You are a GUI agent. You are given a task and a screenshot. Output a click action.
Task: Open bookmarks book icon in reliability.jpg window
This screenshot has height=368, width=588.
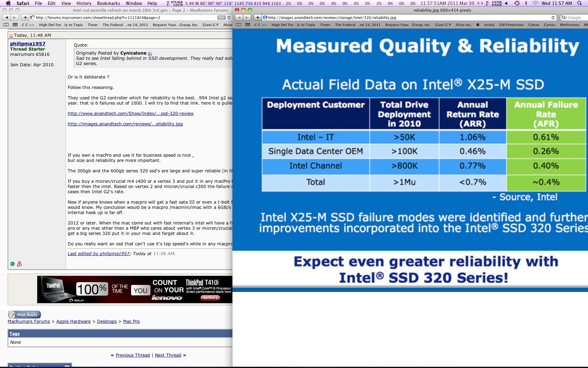tap(239, 25)
